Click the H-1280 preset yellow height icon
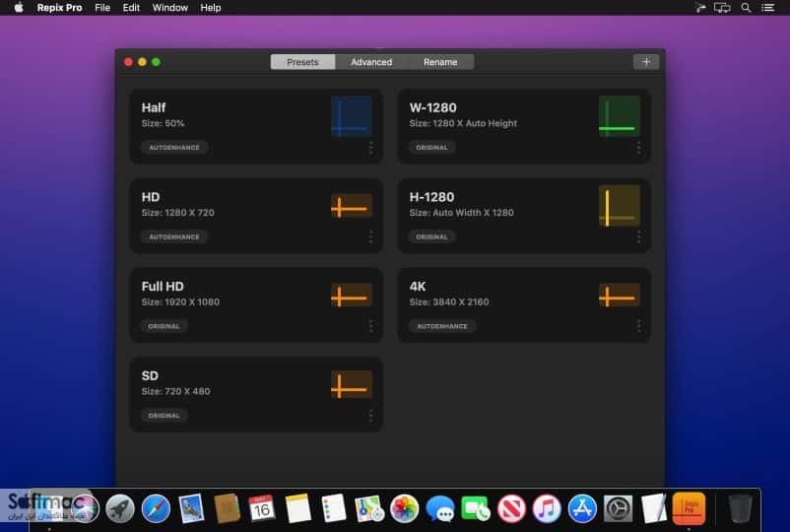 point(620,206)
